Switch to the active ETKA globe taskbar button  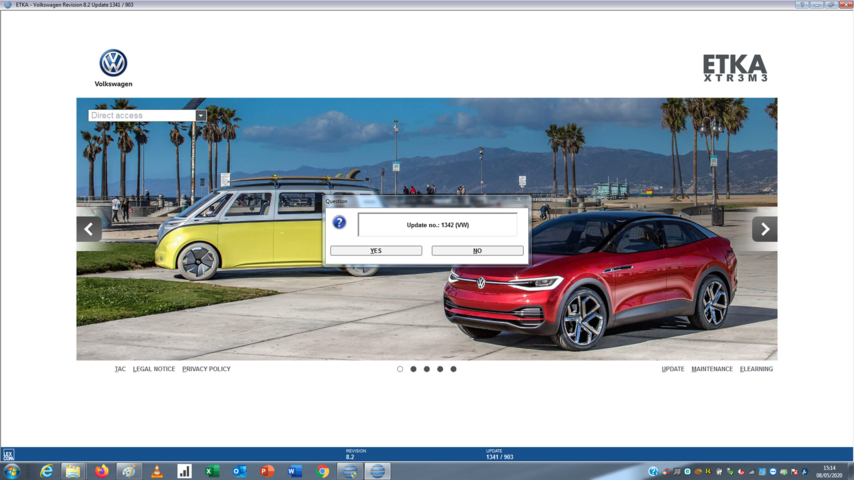click(x=377, y=471)
